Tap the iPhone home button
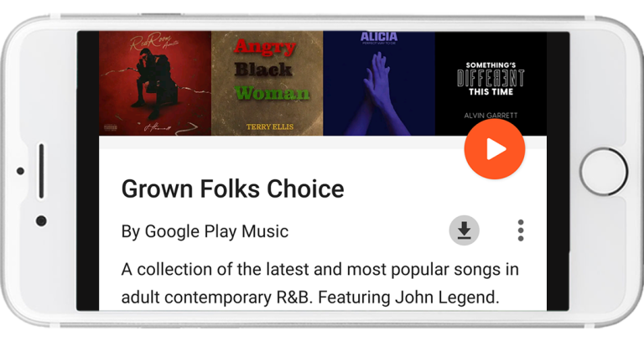This screenshot has width=644, height=341. 604,172
